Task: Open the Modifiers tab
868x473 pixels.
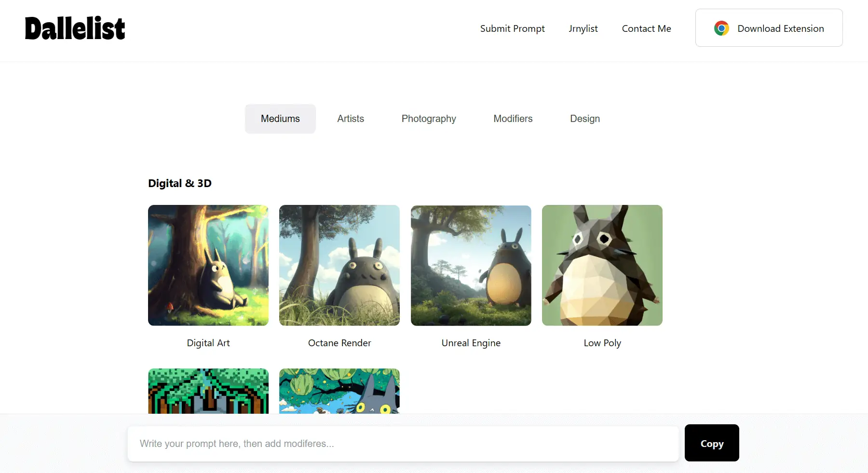Action: 513,119
